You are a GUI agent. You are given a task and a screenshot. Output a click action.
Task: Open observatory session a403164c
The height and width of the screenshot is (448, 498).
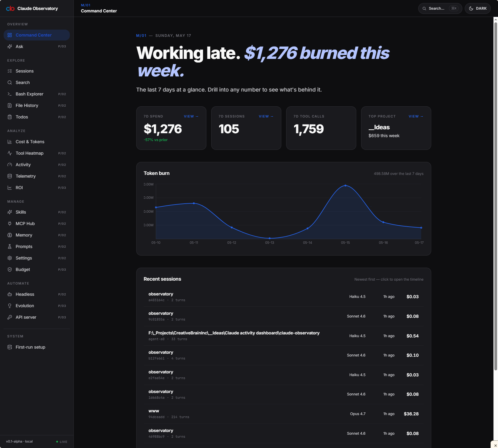click(283, 297)
